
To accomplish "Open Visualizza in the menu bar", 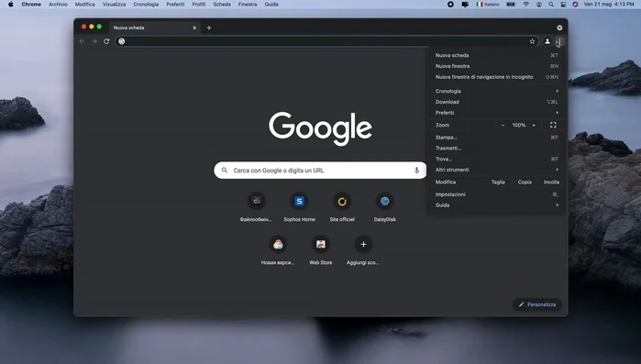I will pos(114,4).
